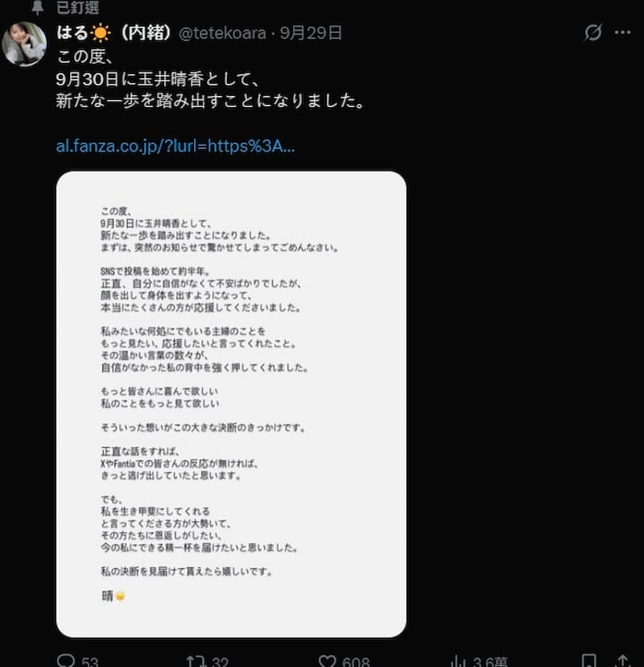This screenshot has width=644, height=667.
Task: Open the more options ellipsis menu
Action: 622,33
